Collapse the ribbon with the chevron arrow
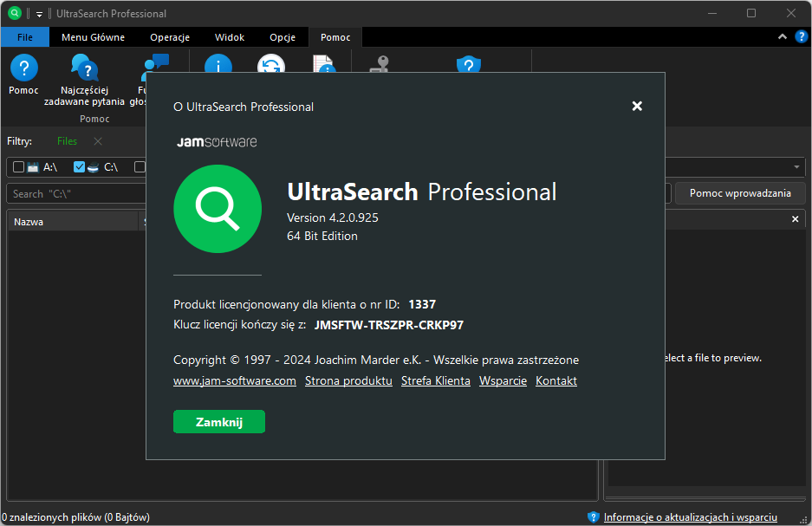This screenshot has width=812, height=526. tap(783, 36)
